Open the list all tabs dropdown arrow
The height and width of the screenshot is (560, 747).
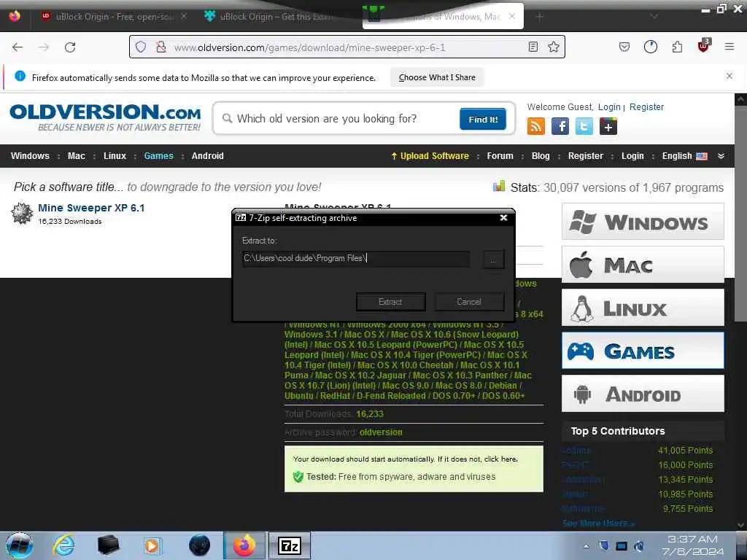click(x=654, y=17)
